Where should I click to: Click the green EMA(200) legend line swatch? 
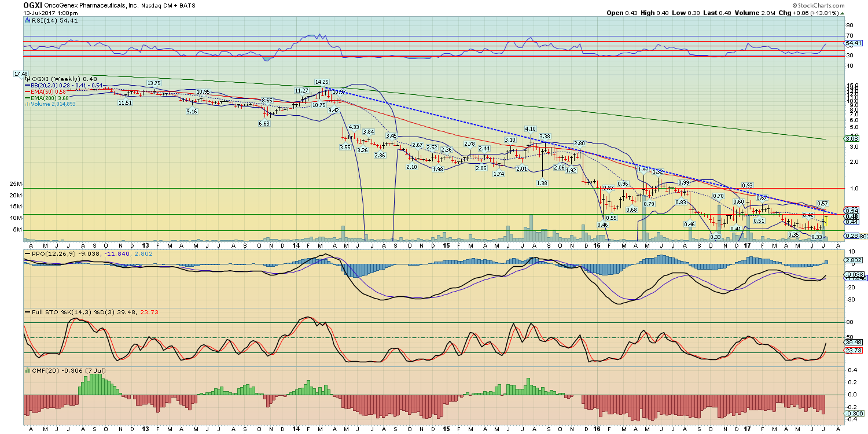27,98
